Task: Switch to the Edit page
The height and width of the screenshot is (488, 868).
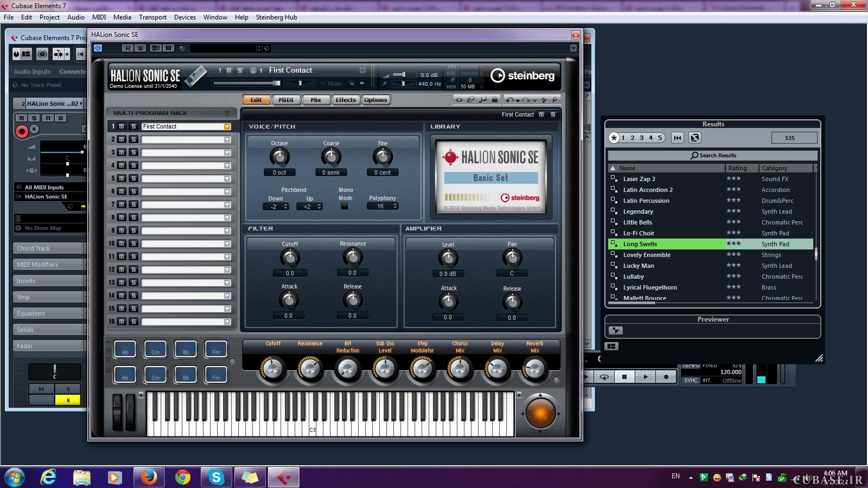Action: coord(256,100)
